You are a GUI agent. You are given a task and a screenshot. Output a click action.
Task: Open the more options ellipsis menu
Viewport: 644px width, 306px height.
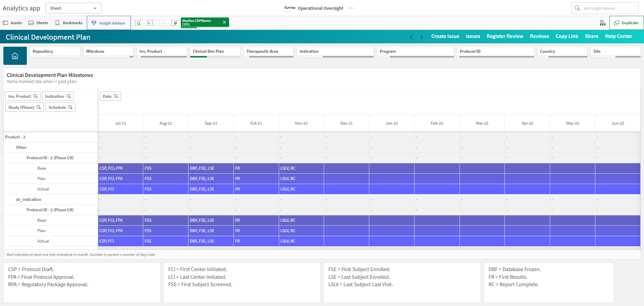click(352, 8)
